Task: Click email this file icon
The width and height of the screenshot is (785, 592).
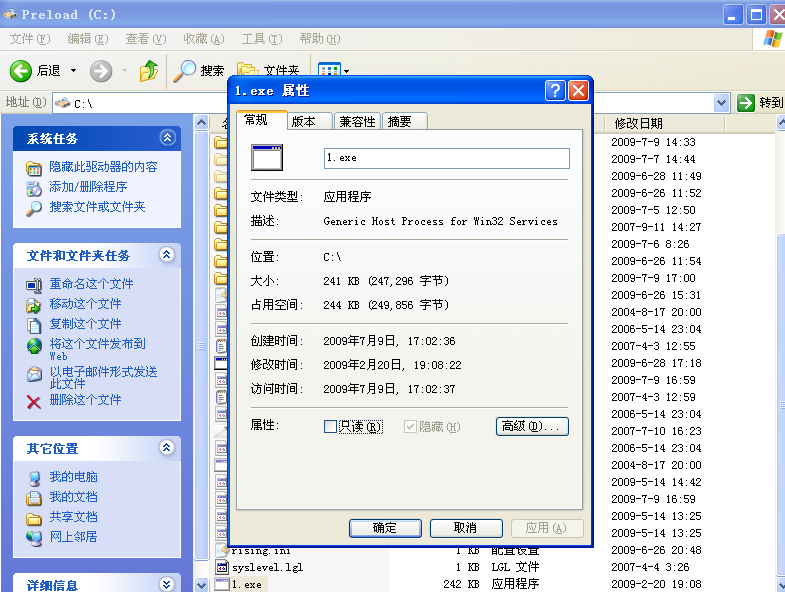Action: pos(34,374)
